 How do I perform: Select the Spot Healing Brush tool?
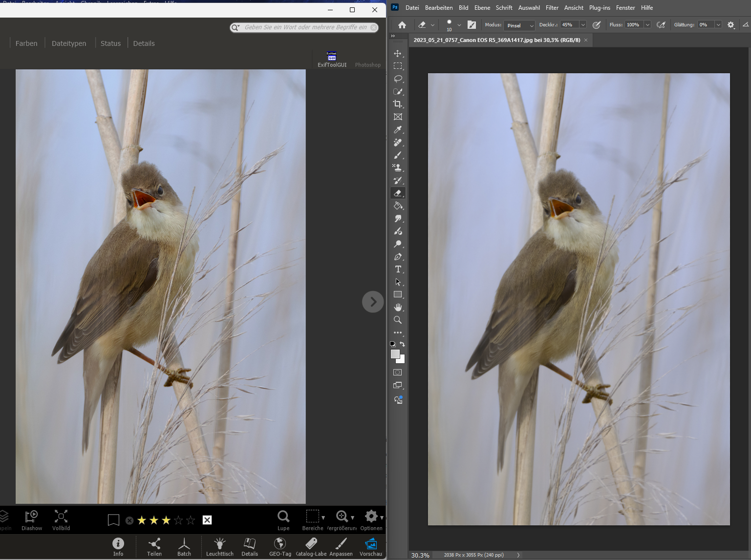point(398,142)
